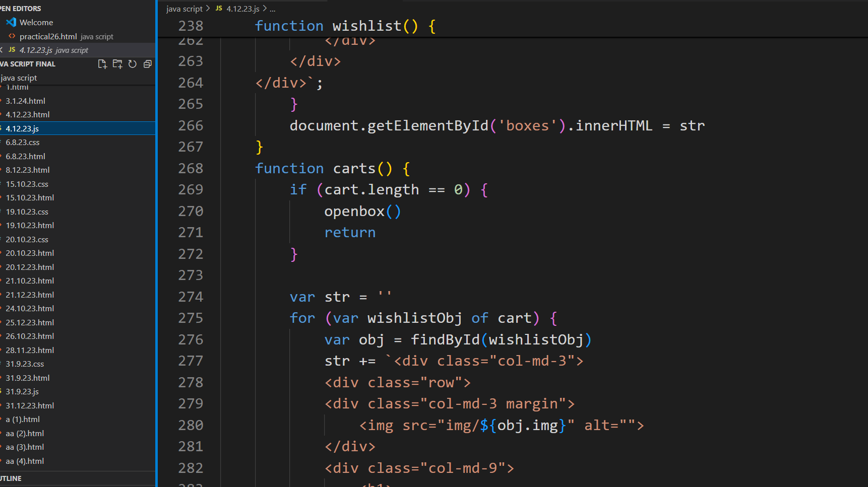This screenshot has width=868, height=487.
Task: Open 4.12.23.html from the file tree
Action: pyautogui.click(x=28, y=115)
